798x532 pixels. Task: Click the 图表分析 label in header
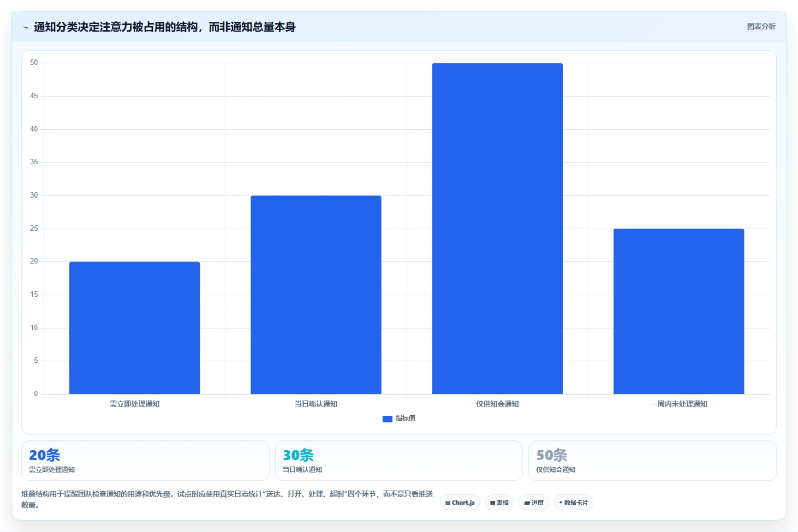[761, 26]
